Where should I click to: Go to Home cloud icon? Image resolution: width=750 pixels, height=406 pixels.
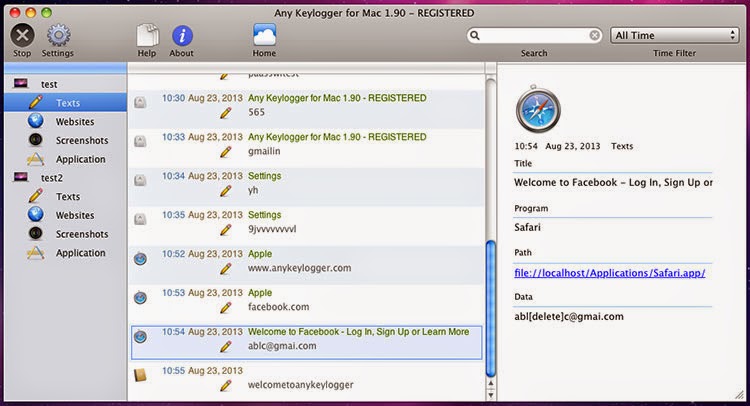pos(265,35)
